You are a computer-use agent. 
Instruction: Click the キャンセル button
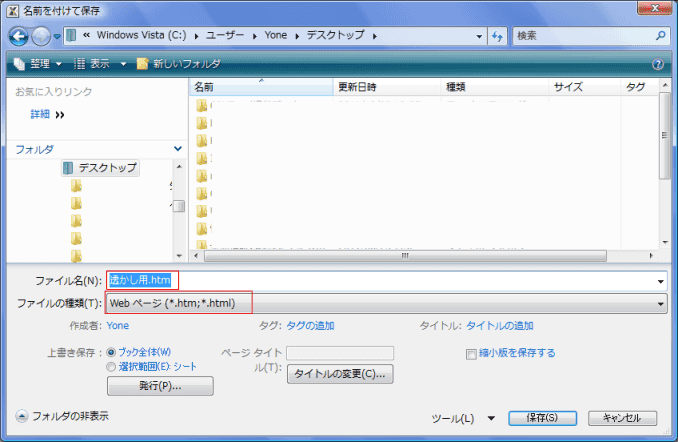pyautogui.click(x=622, y=418)
